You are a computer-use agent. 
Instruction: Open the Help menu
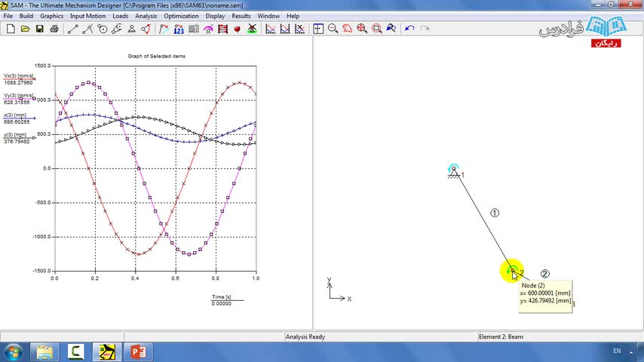[293, 16]
